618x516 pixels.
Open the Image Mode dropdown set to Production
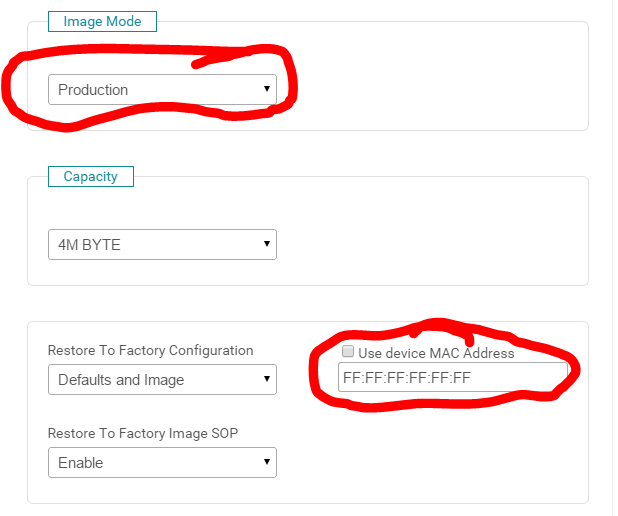point(162,90)
